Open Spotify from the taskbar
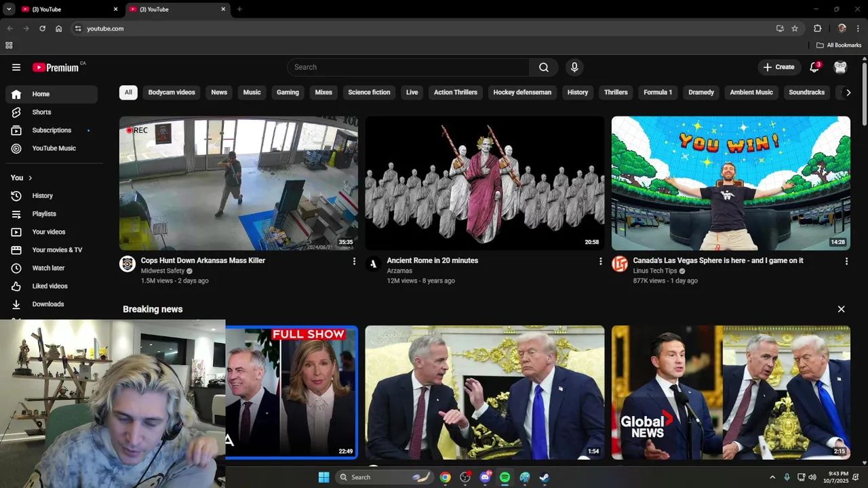Viewport: 868px width, 488px height. tap(505, 477)
